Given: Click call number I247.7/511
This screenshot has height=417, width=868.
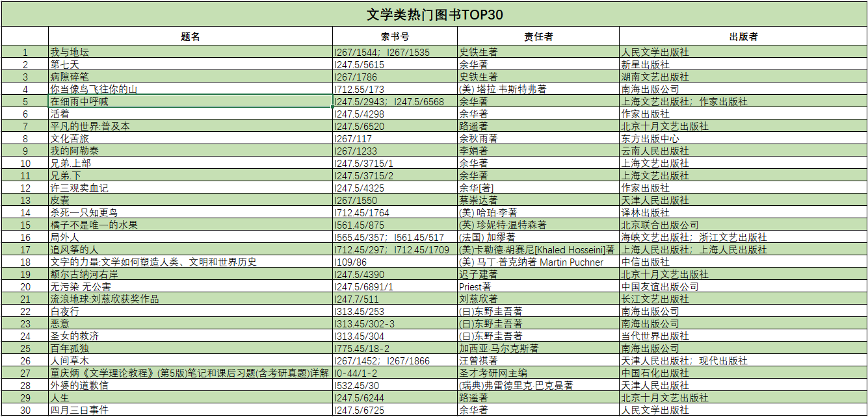Looking at the screenshot, I should click(395, 299).
